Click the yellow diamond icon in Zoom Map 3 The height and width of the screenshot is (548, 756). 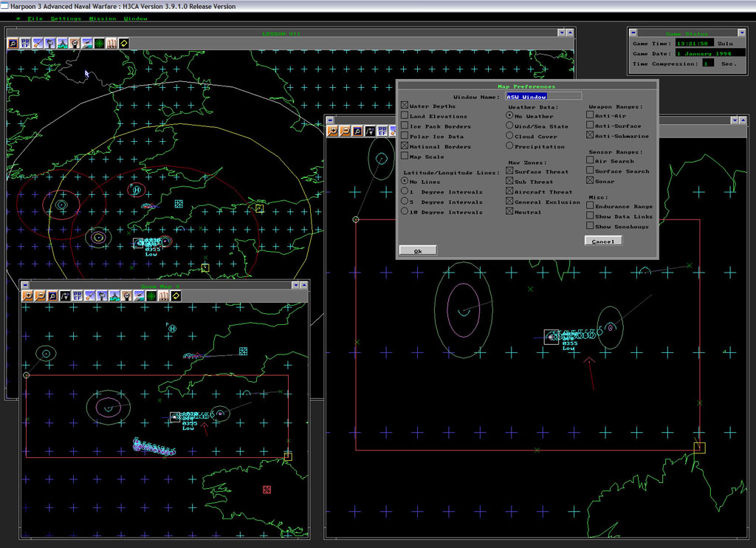tap(176, 295)
